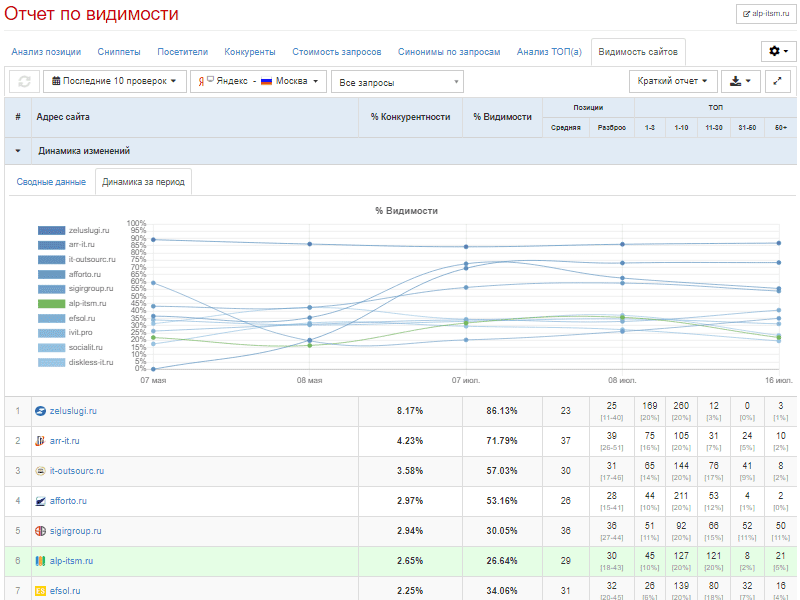Screen dimensions: 800x600
Task: Toggle ivit.pro series in chart legend
Action: [x=65, y=333]
